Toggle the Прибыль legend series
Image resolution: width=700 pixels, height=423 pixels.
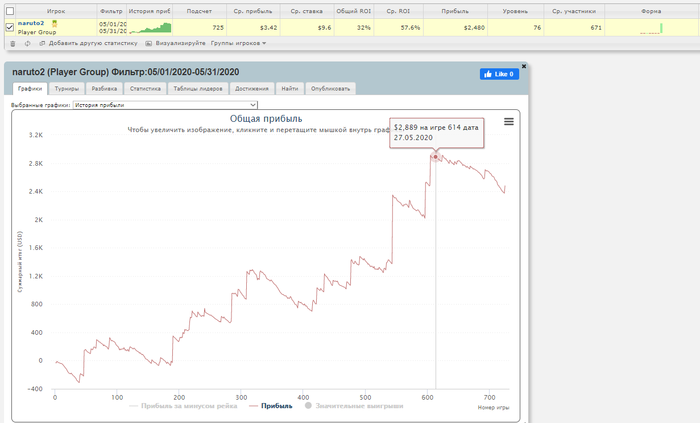click(x=271, y=406)
